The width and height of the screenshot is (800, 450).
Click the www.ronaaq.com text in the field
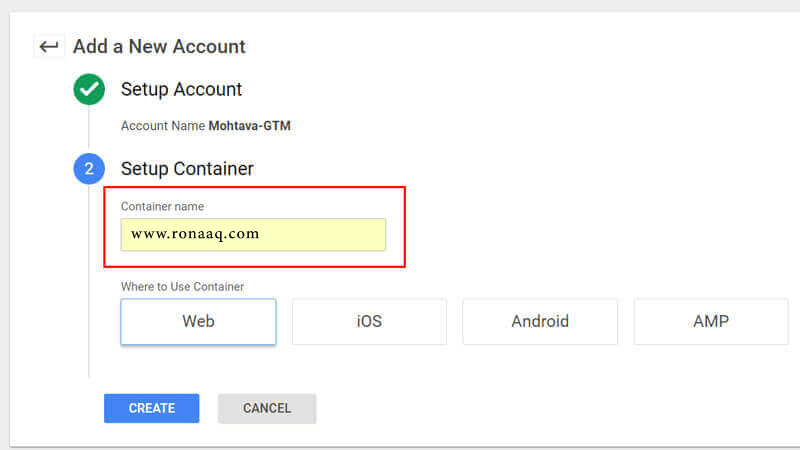[x=195, y=235]
